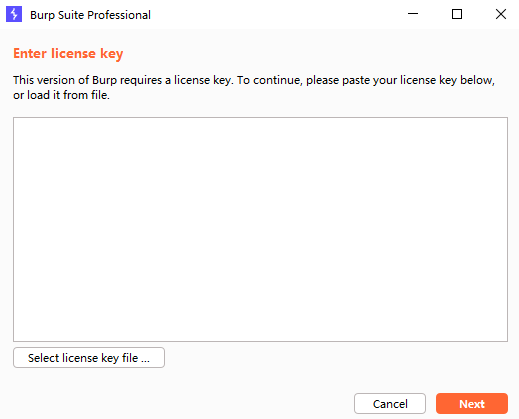Continue to next step via Next
Image resolution: width=519 pixels, height=419 pixels.
[472, 404]
